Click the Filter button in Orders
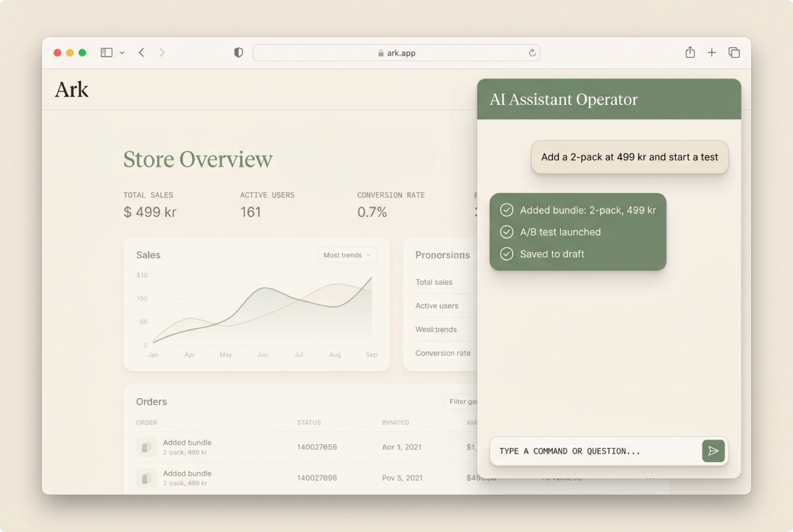The image size is (793, 532). [461, 402]
